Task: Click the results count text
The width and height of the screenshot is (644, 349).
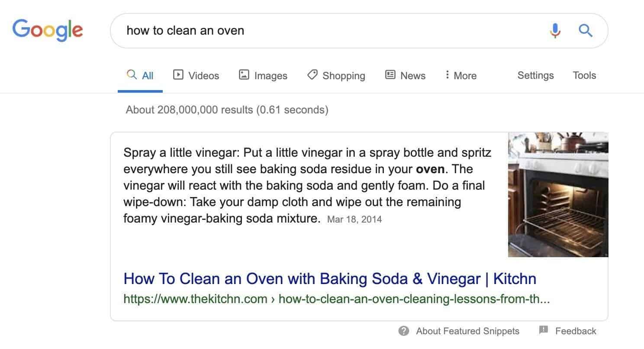Action: 227,110
